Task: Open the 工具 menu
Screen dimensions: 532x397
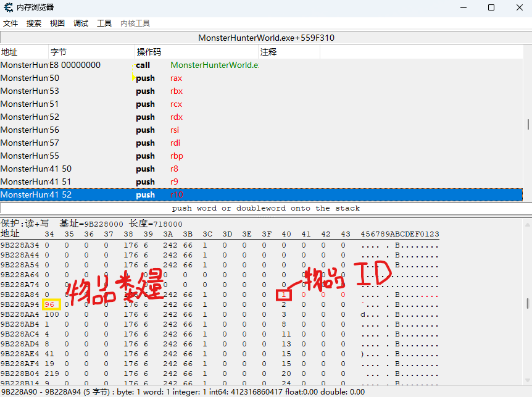Action: 104,23
